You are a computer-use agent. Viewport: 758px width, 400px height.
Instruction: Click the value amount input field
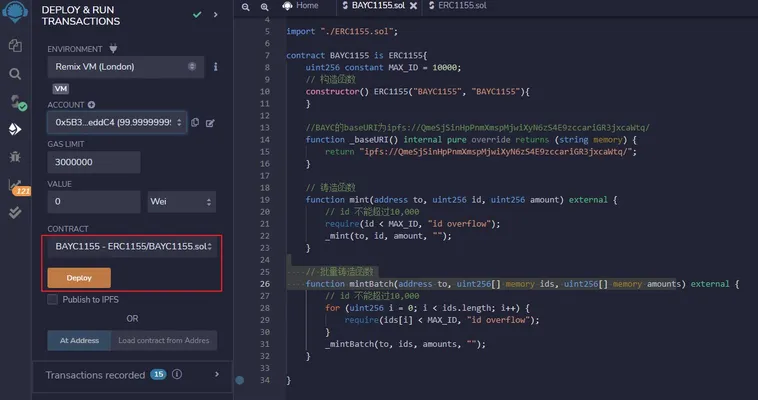94,202
